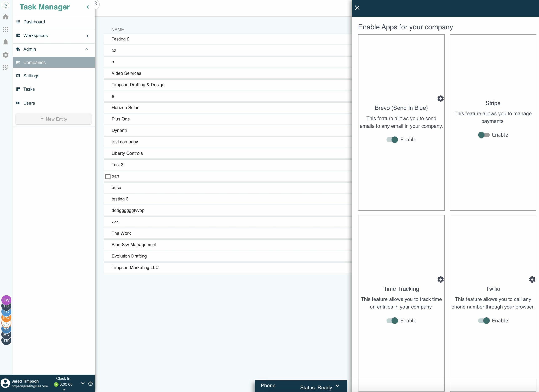The image size is (539, 392).
Task: Open the Testing 2 company row
Action: [228, 39]
